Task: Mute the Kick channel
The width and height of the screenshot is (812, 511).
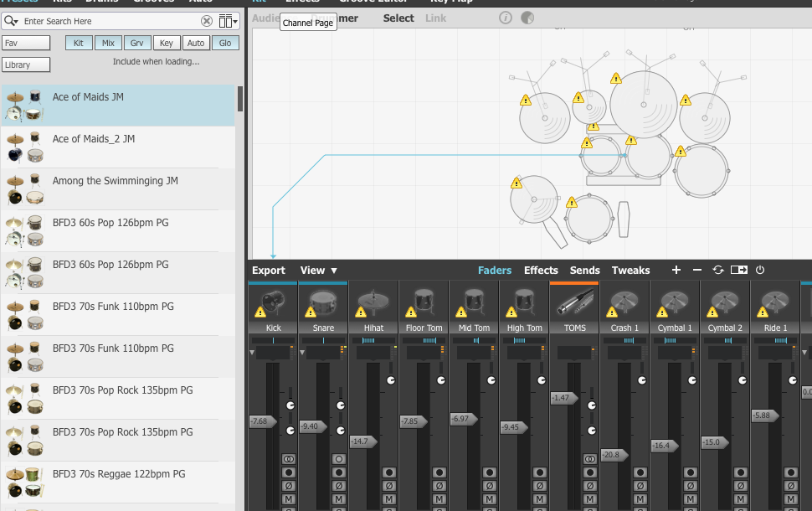Action: (289, 499)
